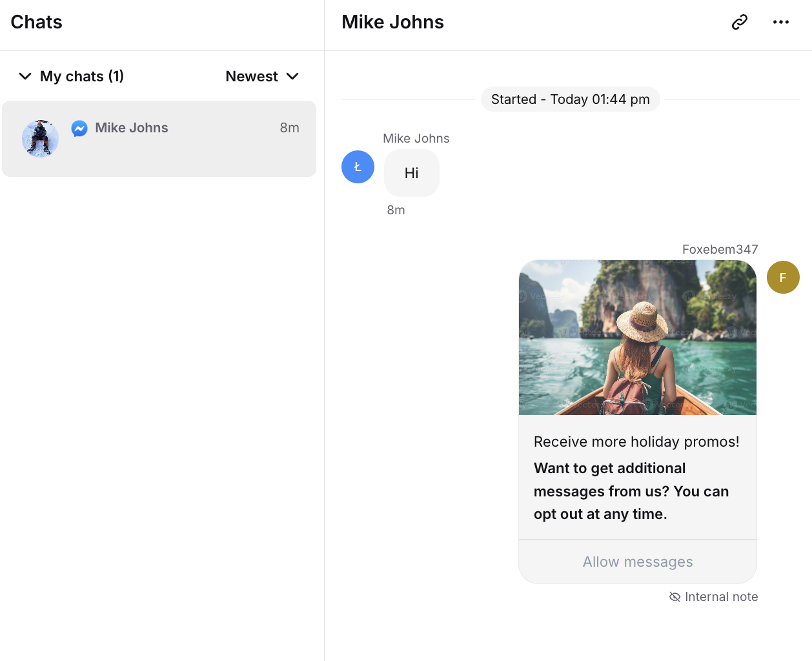Image resolution: width=812 pixels, height=661 pixels.
Task: Collapse the My chats section chevron
Action: pyautogui.click(x=25, y=76)
